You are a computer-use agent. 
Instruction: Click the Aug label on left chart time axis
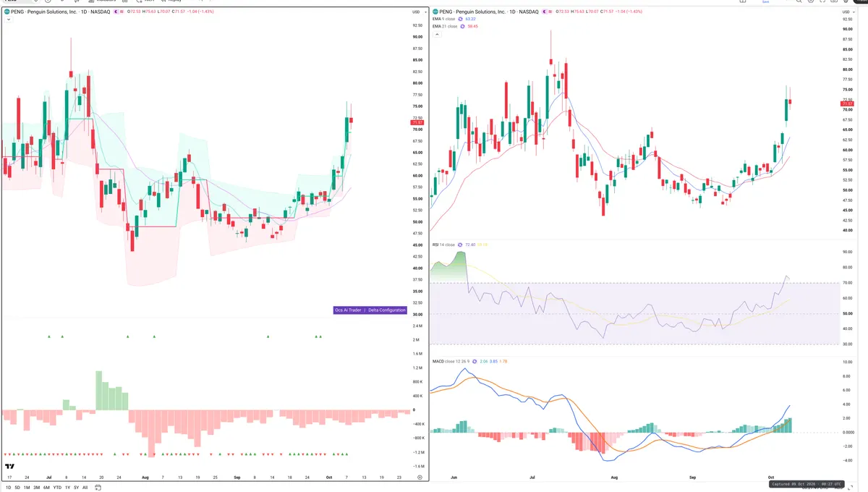pos(145,478)
